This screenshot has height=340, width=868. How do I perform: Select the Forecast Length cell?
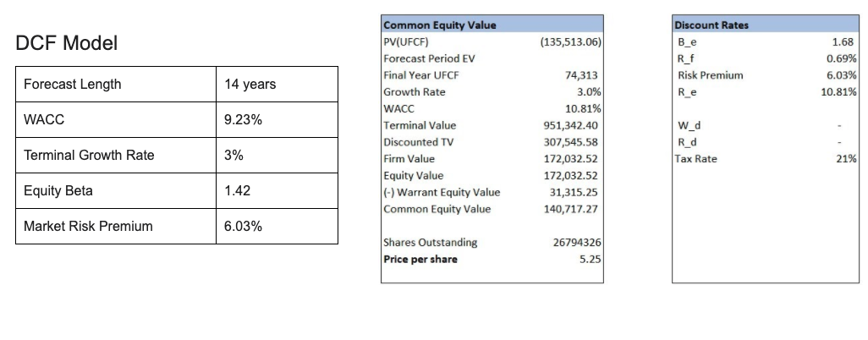point(116,85)
